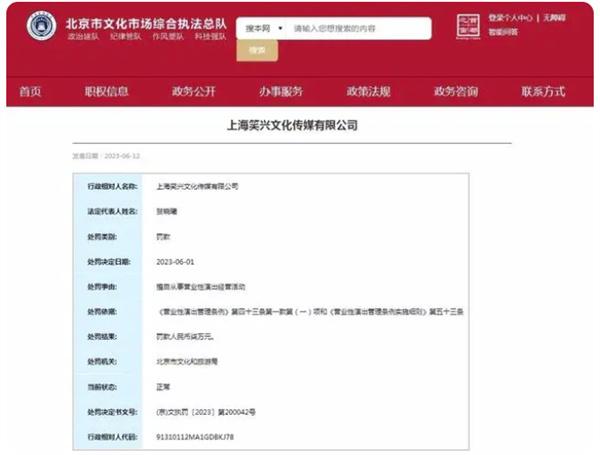The width and height of the screenshot is (600, 455).
Task: Click the 处罚依据 legal basis text
Action: (x=311, y=312)
